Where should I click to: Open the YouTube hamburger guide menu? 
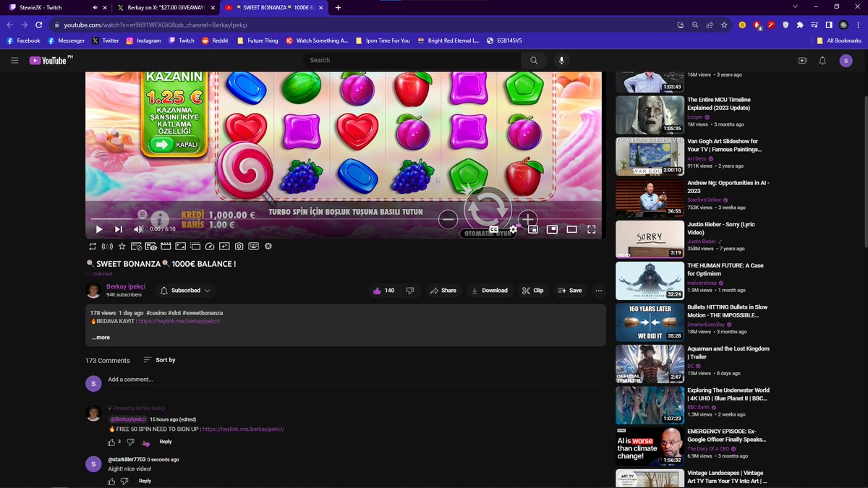pyautogui.click(x=14, y=61)
